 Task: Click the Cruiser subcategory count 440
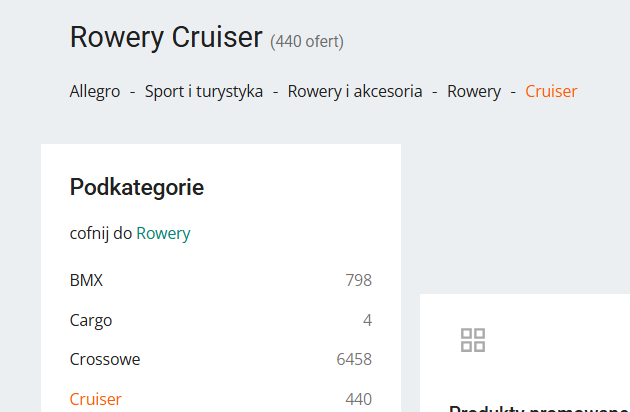(358, 399)
